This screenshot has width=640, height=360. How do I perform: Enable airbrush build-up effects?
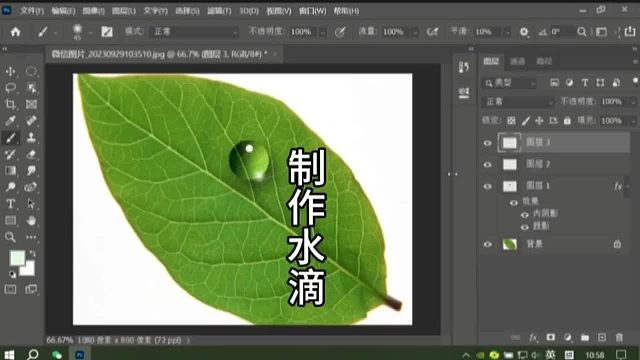[x=432, y=32]
